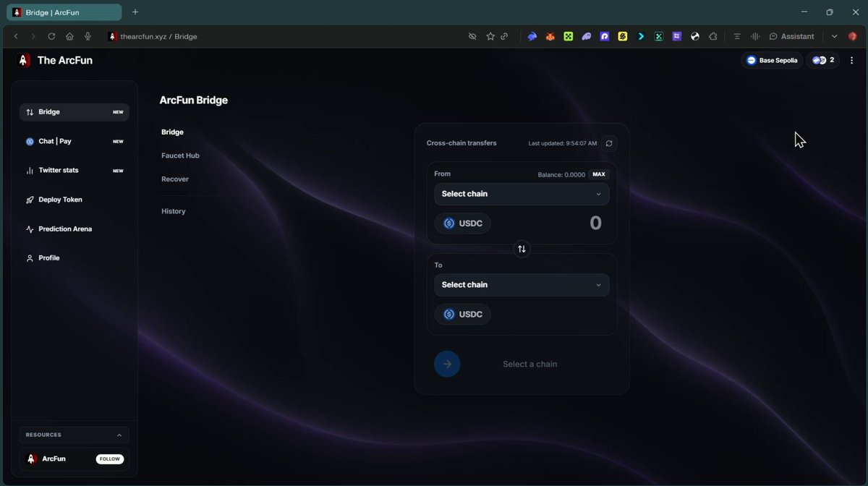Click the FOLLOW button next to ArcFun
This screenshot has width=868, height=486.
click(x=110, y=459)
